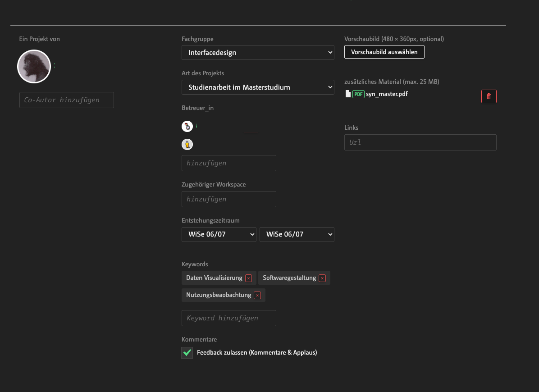Focus the Zugehöriger Workspace hinzufügen field

click(228, 199)
